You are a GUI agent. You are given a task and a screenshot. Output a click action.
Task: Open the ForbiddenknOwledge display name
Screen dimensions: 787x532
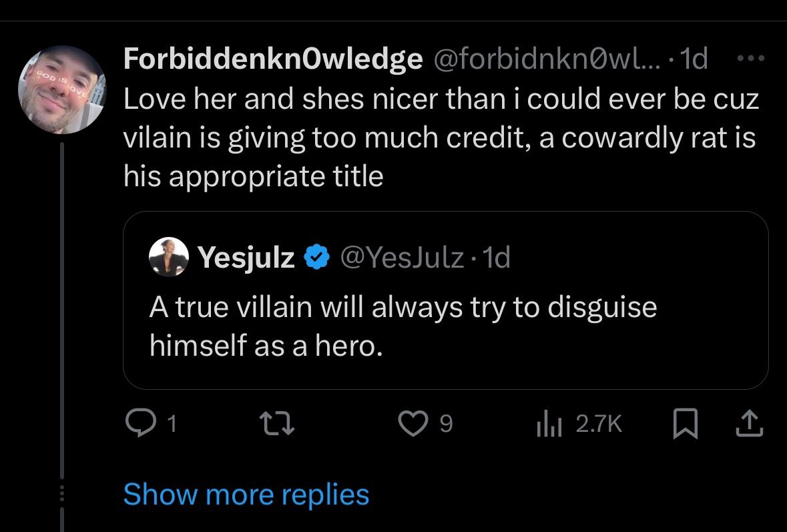pos(273,60)
